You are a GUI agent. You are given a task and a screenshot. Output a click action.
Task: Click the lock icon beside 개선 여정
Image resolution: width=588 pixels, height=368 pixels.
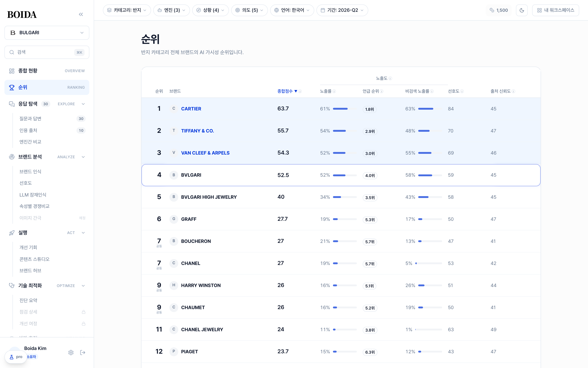pyautogui.click(x=84, y=324)
